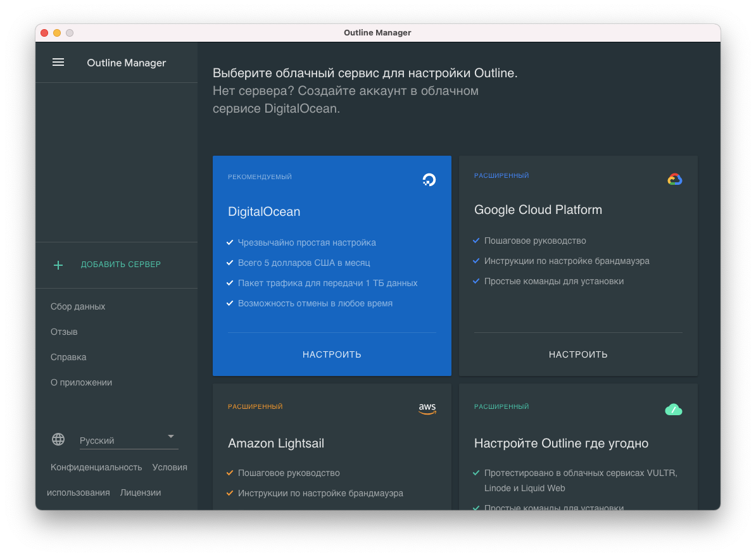The image size is (756, 557).
Task: Click the globe language icon
Action: [58, 439]
